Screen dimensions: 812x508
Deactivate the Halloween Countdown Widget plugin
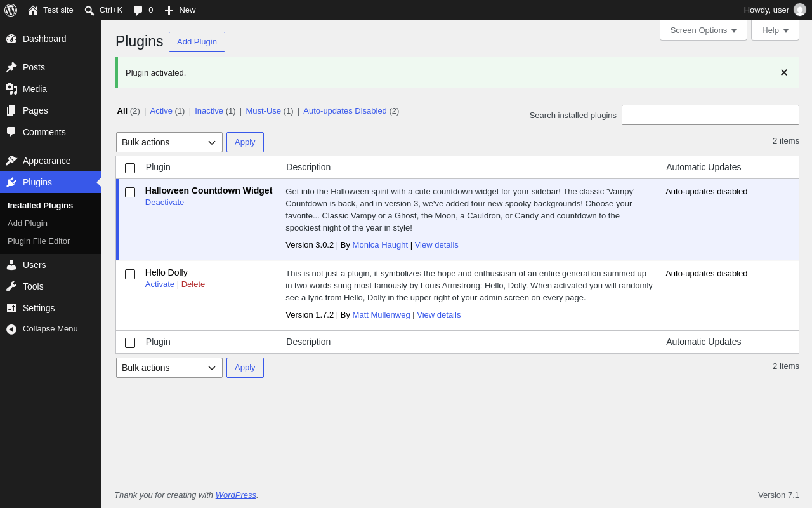point(164,203)
